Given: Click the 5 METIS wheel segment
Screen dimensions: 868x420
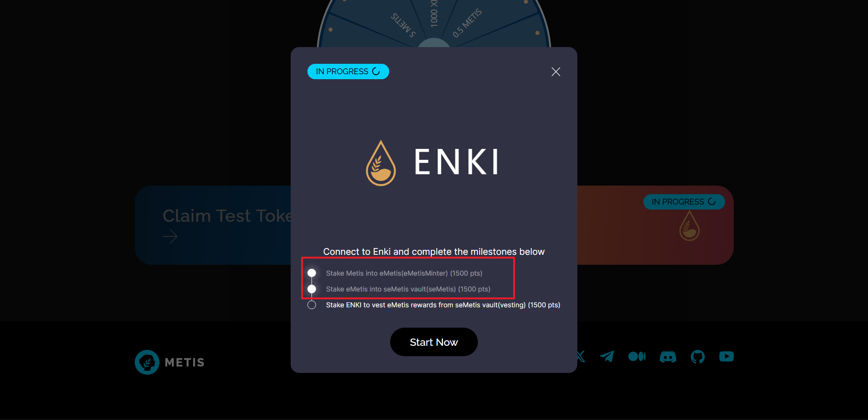Looking at the screenshot, I should point(403,25).
